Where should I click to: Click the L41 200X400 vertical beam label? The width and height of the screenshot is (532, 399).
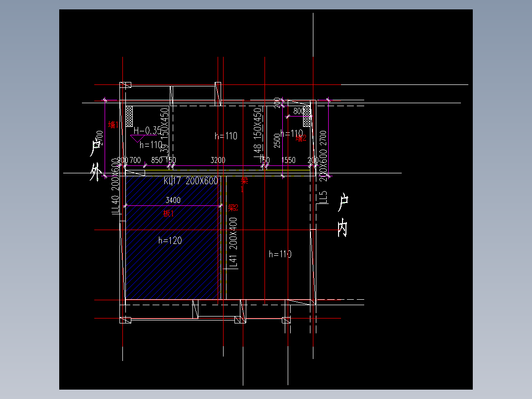tap(233, 242)
